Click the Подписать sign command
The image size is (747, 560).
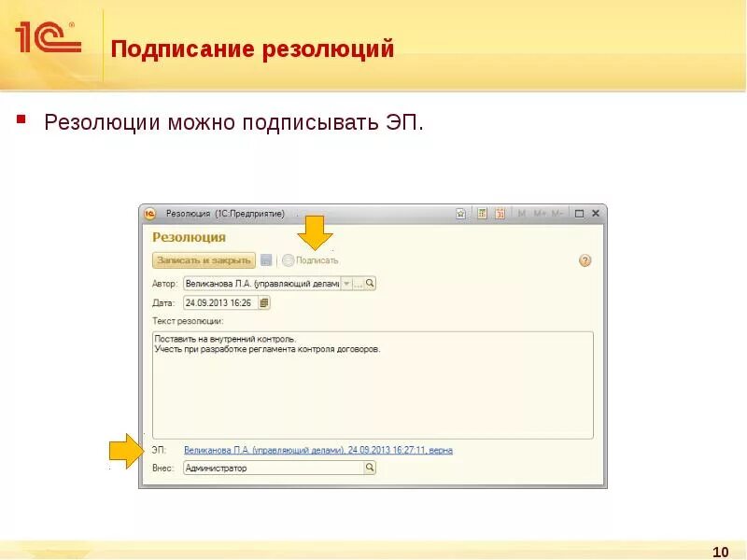coord(310,260)
